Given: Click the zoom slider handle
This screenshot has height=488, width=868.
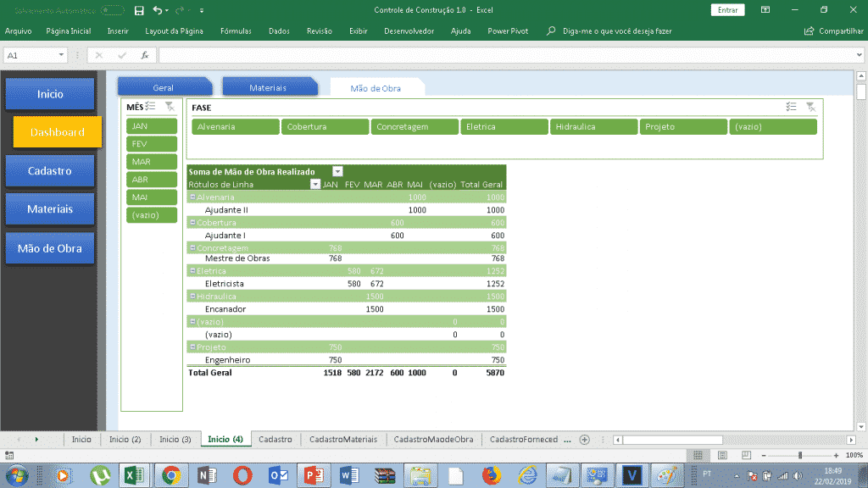Looking at the screenshot, I should click(x=800, y=455).
